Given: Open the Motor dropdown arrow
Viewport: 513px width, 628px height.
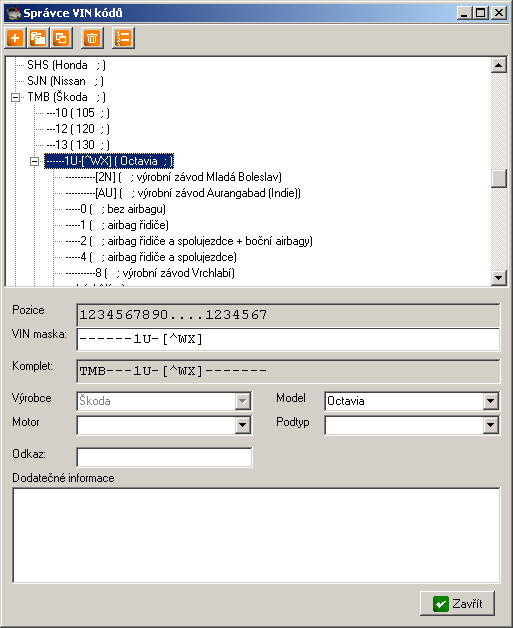Looking at the screenshot, I should 242,425.
